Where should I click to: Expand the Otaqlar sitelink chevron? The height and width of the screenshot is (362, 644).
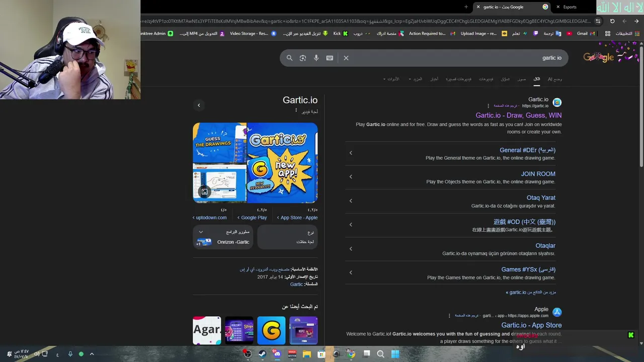click(351, 248)
